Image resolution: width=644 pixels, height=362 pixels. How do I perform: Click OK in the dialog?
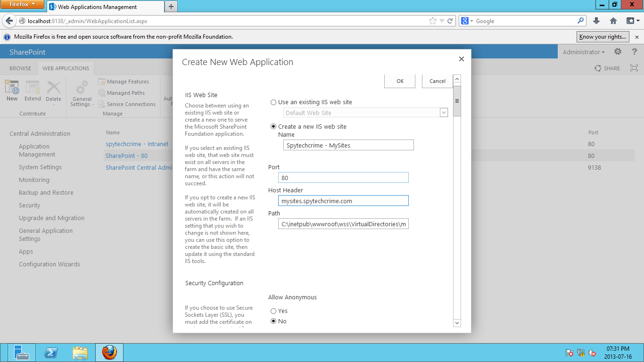click(x=400, y=81)
